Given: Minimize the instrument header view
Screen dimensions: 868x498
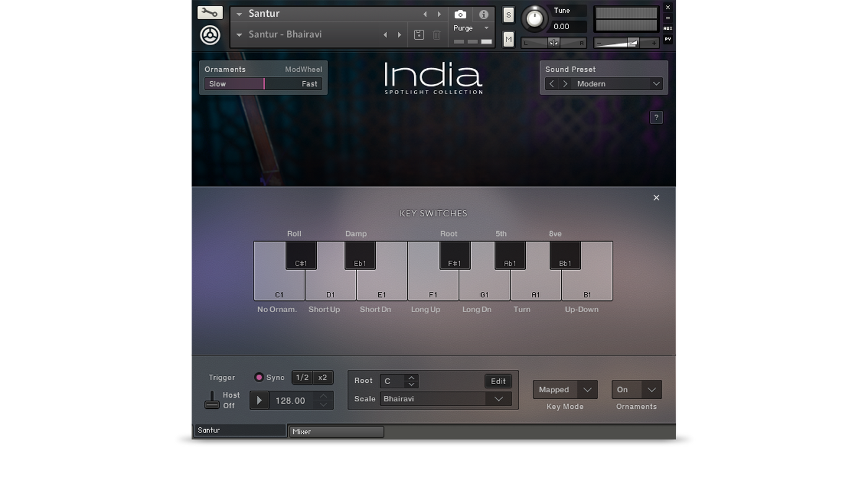Looking at the screenshot, I should coord(668,18).
